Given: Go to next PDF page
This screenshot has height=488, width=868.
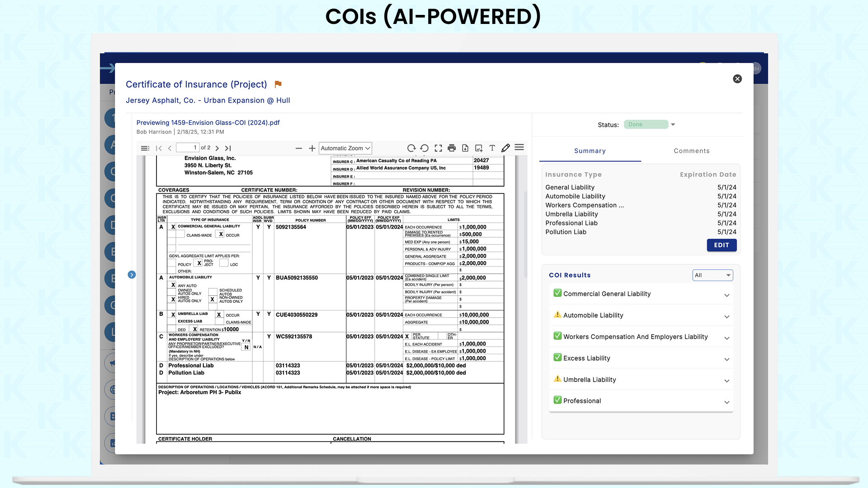Looking at the screenshot, I should pos(217,148).
